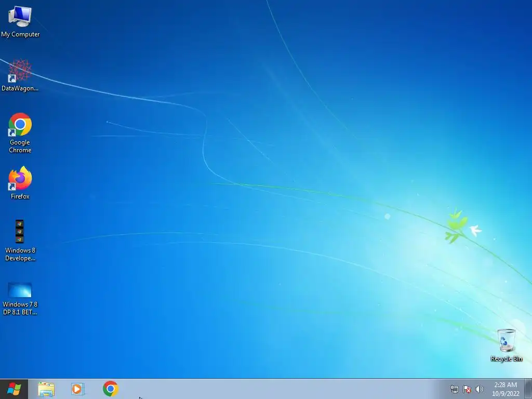Select the DataWagon shortcut icon
Image resolution: width=532 pixels, height=399 pixels.
point(20,71)
